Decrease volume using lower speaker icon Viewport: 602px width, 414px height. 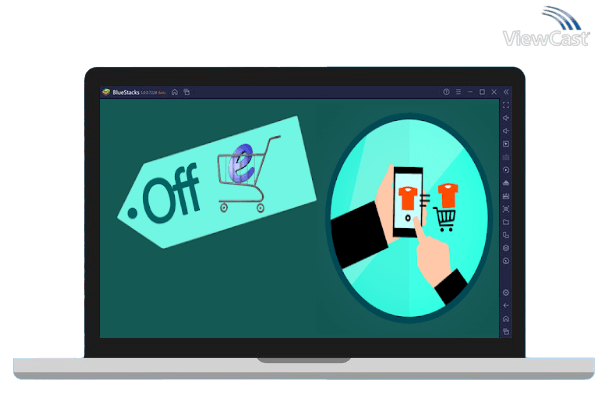506,131
